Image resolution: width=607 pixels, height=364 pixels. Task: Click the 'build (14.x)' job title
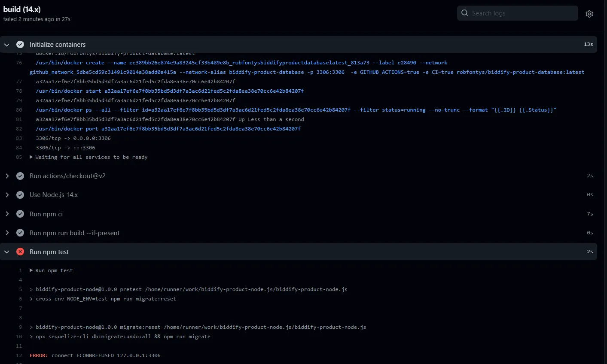[22, 9]
